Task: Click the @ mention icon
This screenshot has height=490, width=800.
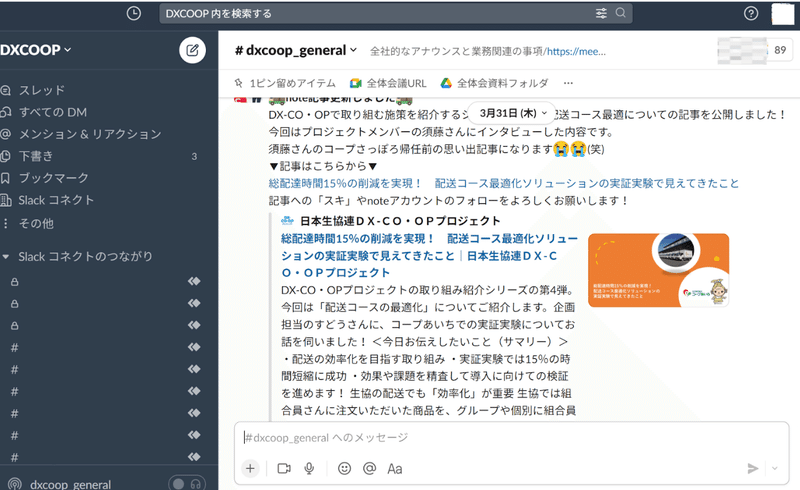Action: [x=369, y=469]
